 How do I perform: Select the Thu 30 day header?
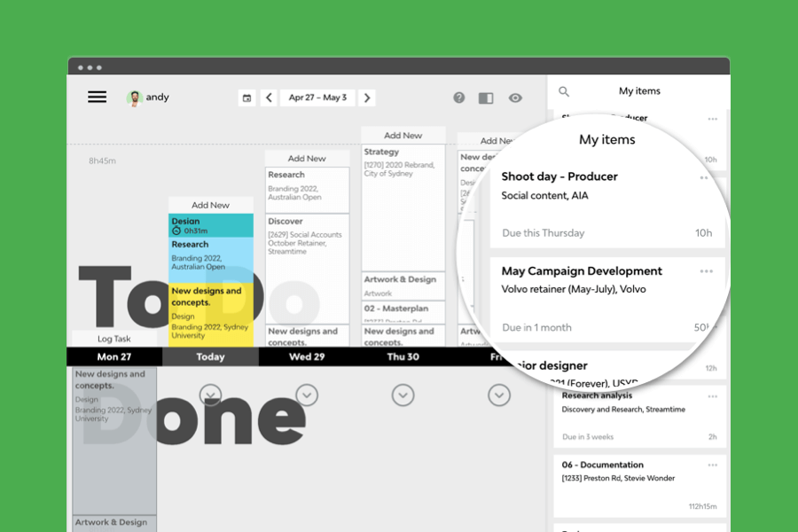point(403,356)
